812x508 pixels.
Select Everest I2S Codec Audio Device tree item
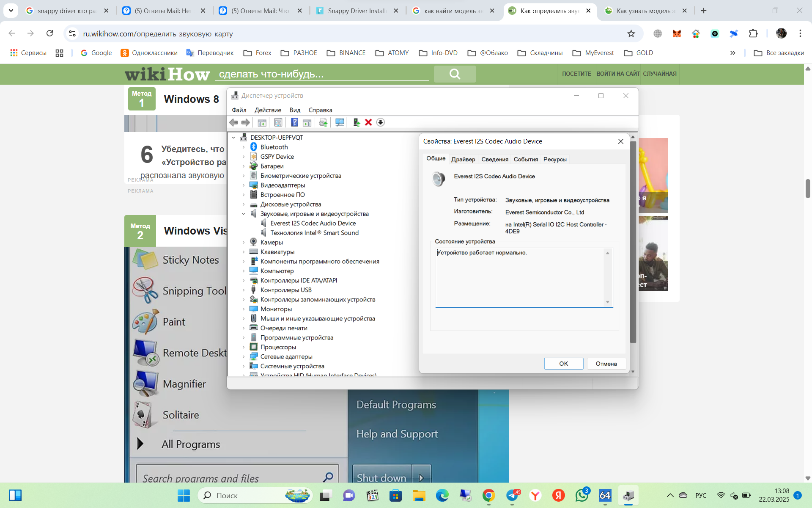313,223
